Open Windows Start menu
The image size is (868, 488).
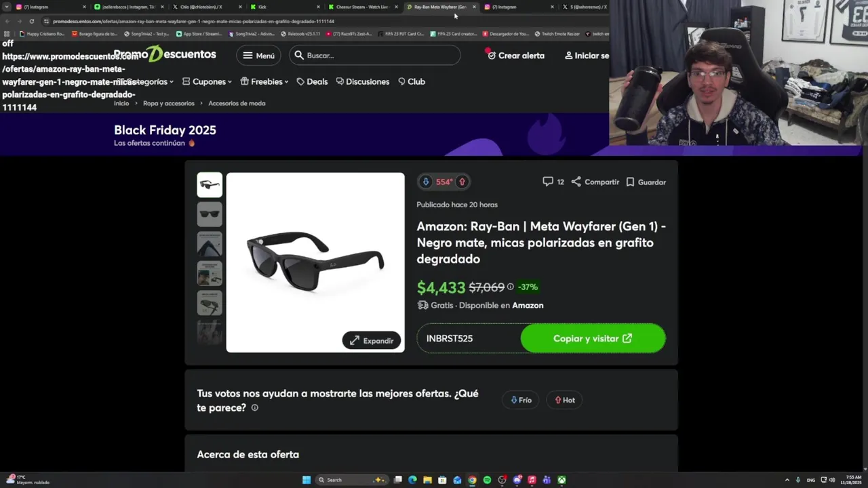point(307,480)
